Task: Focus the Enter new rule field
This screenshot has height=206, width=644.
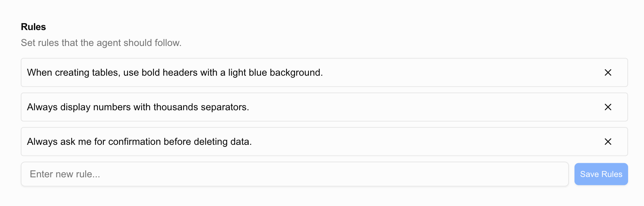Action: (x=295, y=174)
